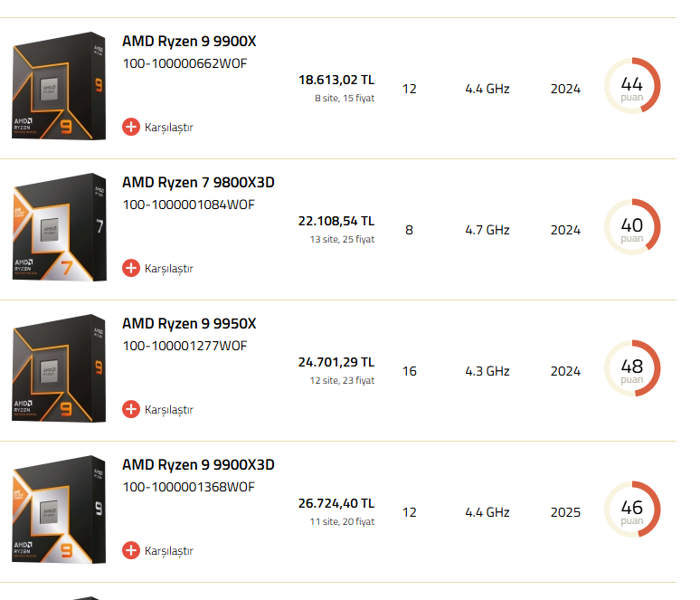Open the 46 puan score circle

click(x=632, y=510)
